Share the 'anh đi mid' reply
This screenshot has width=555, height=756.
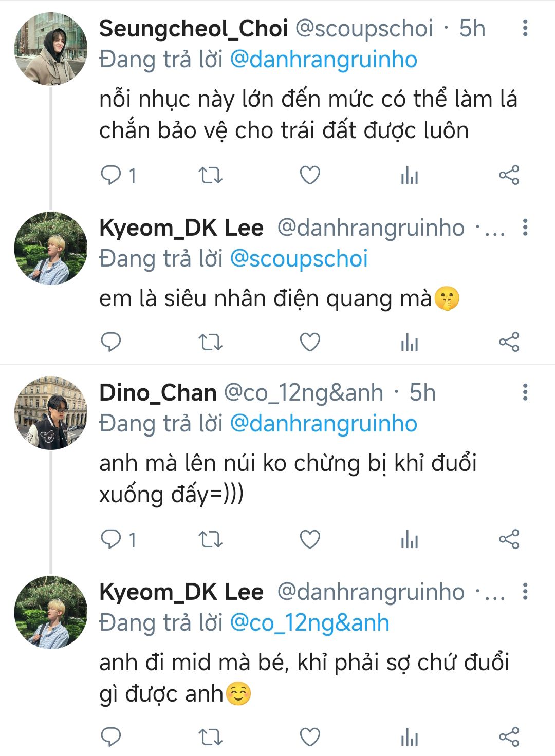pyautogui.click(x=509, y=738)
